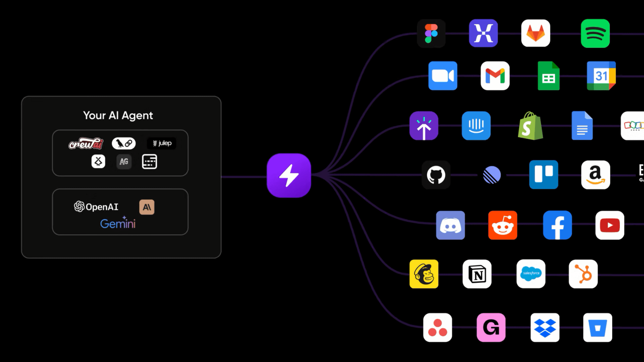644x362 pixels.
Task: Click the pink G app icon
Action: coord(491,327)
